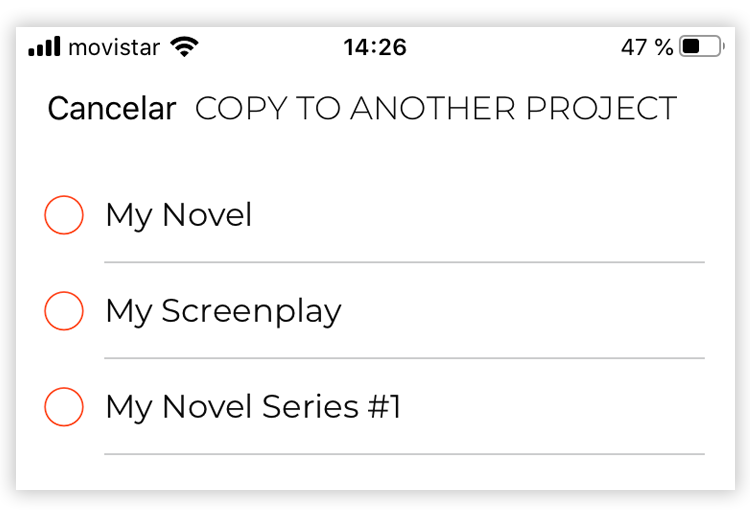Tap the #1 text in the third row
Screen dimensions: 750x523
pos(384,407)
